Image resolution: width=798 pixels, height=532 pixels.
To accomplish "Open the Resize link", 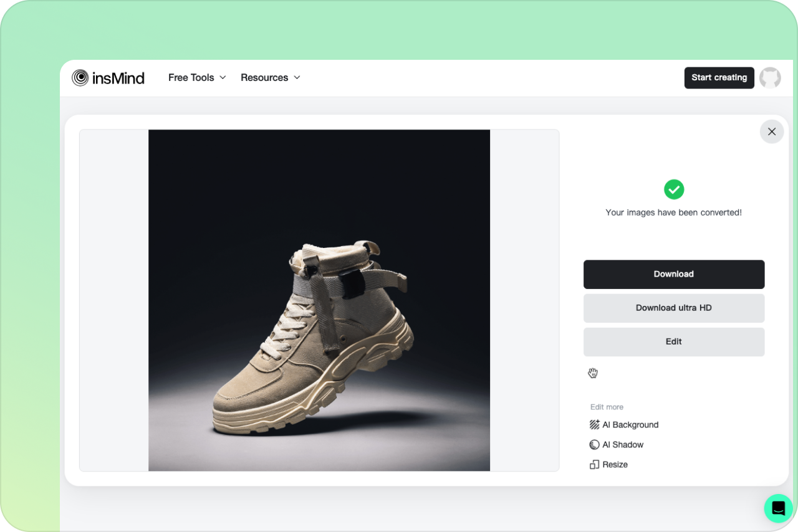I will pyautogui.click(x=608, y=465).
